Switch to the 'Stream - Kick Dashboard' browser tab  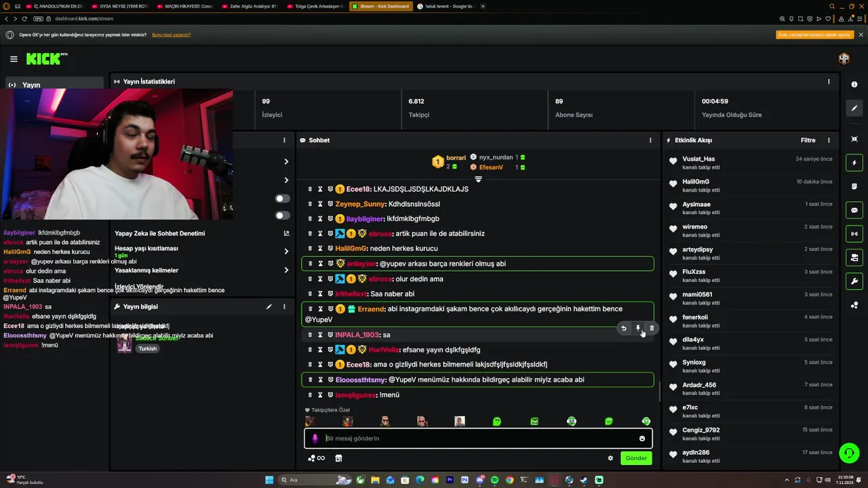pos(381,6)
